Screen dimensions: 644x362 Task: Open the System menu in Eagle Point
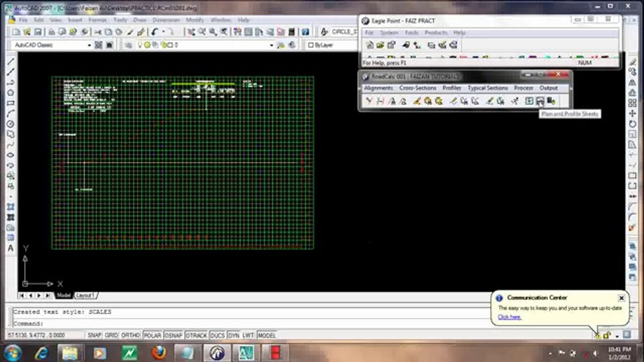389,33
